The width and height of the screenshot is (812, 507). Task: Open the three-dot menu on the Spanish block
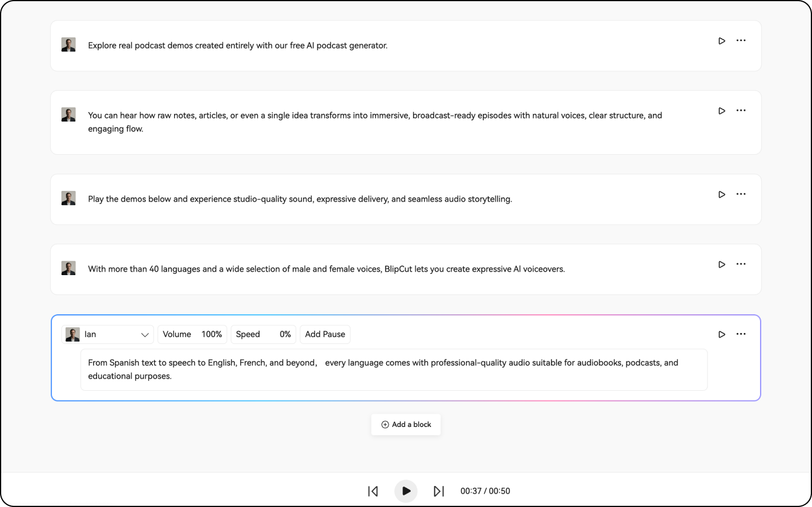[741, 334]
